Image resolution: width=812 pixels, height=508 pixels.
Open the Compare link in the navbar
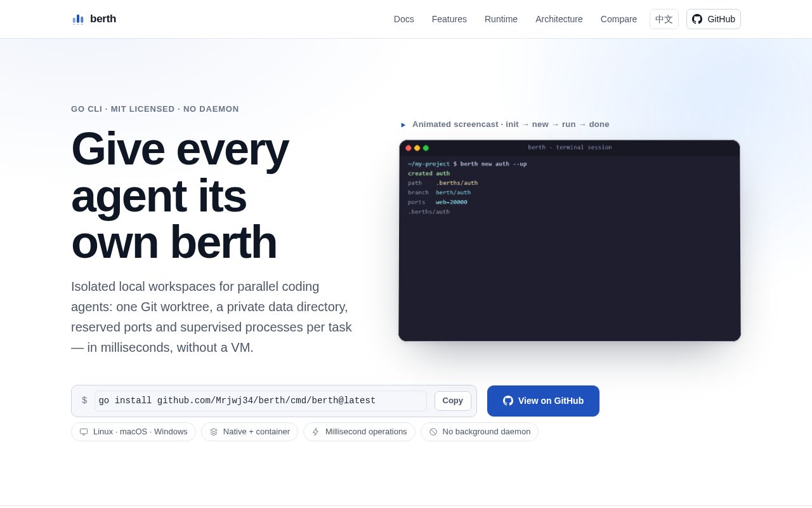point(619,19)
